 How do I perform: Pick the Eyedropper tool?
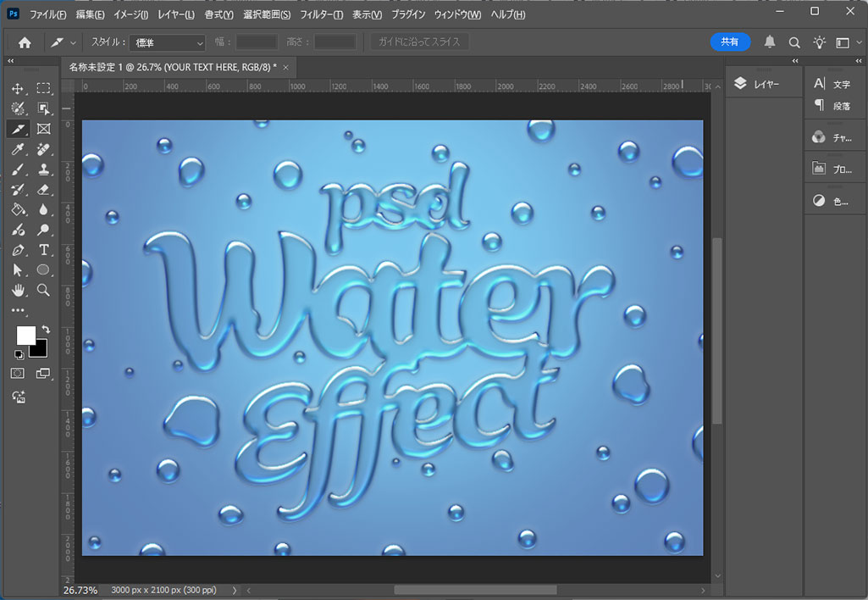point(18,149)
